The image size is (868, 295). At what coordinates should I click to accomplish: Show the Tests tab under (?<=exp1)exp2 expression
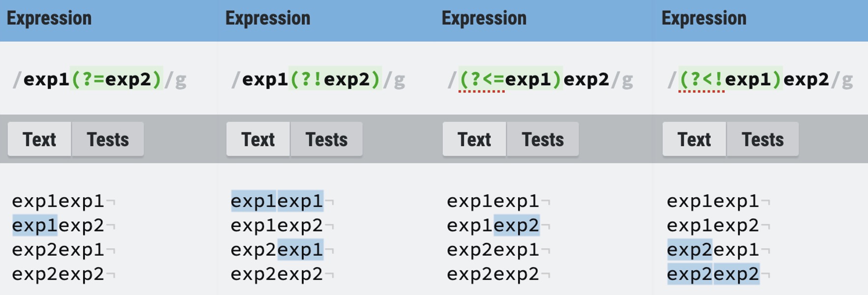[543, 140]
